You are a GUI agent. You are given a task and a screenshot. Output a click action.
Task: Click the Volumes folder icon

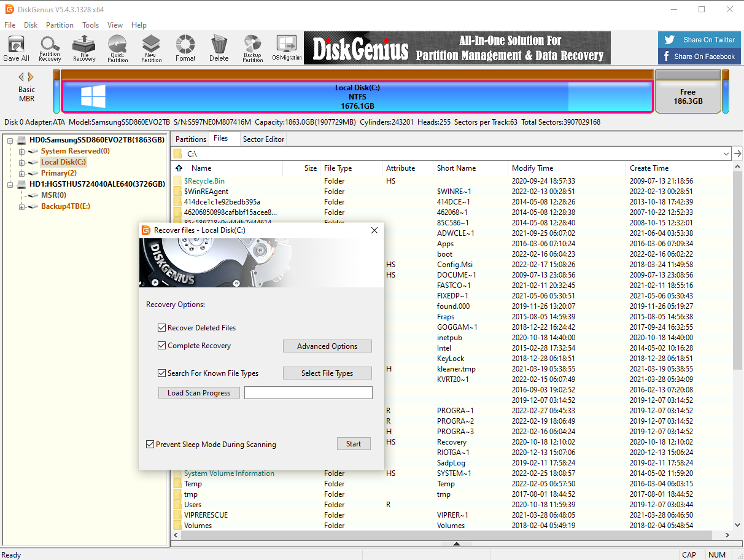point(177,526)
